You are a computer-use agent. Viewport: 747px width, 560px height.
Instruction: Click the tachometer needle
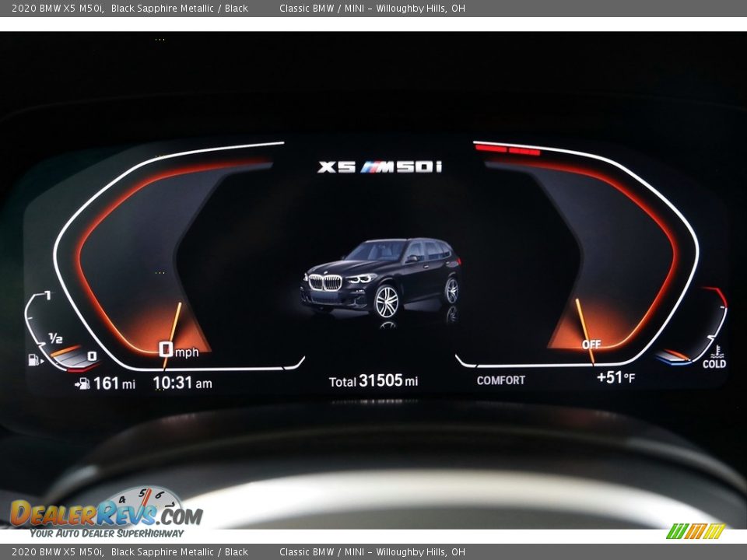[585, 331]
